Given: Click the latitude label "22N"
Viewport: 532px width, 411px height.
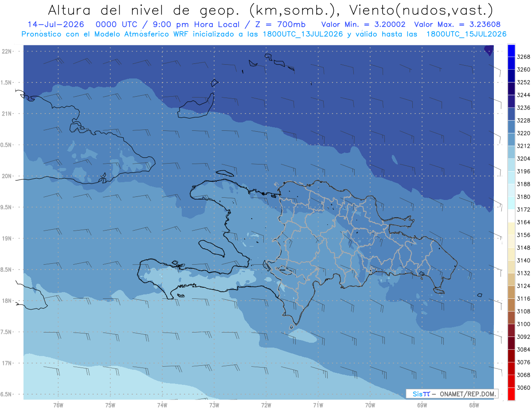Looking at the screenshot, I should tap(7, 51).
